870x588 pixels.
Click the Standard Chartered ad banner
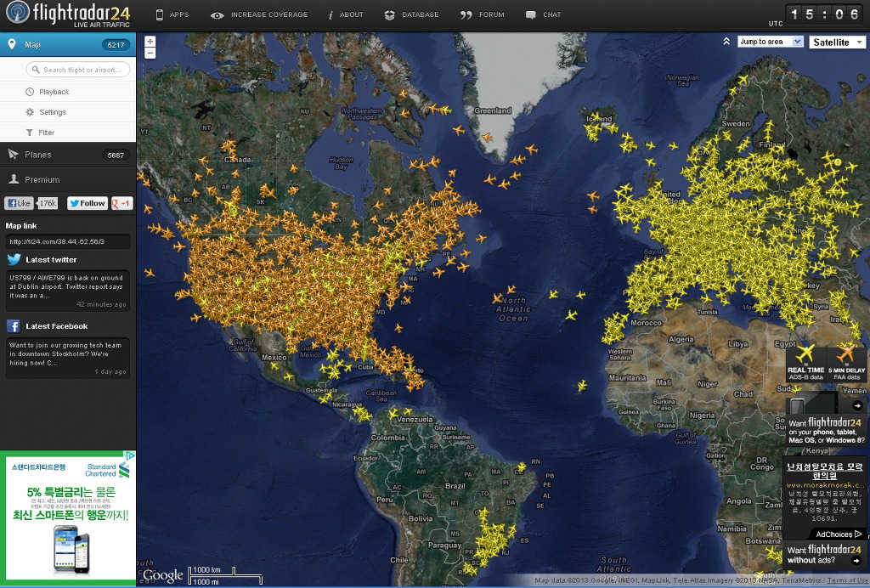click(68, 518)
